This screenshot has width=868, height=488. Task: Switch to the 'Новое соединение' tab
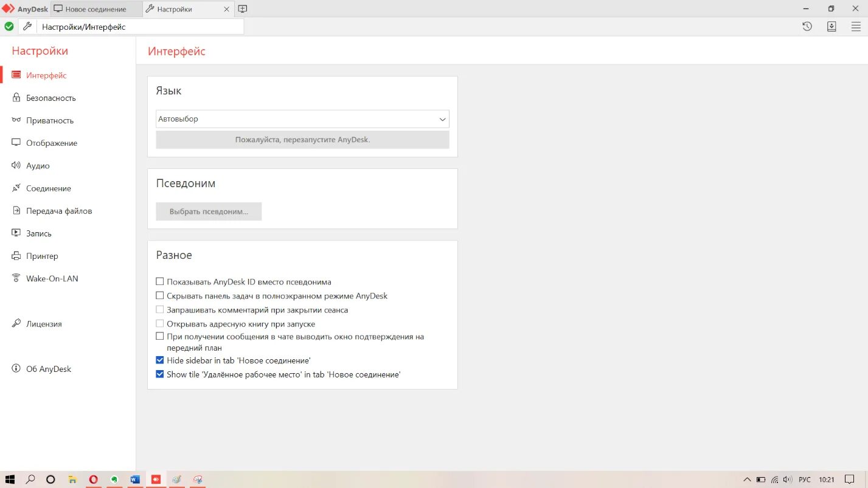(x=95, y=9)
